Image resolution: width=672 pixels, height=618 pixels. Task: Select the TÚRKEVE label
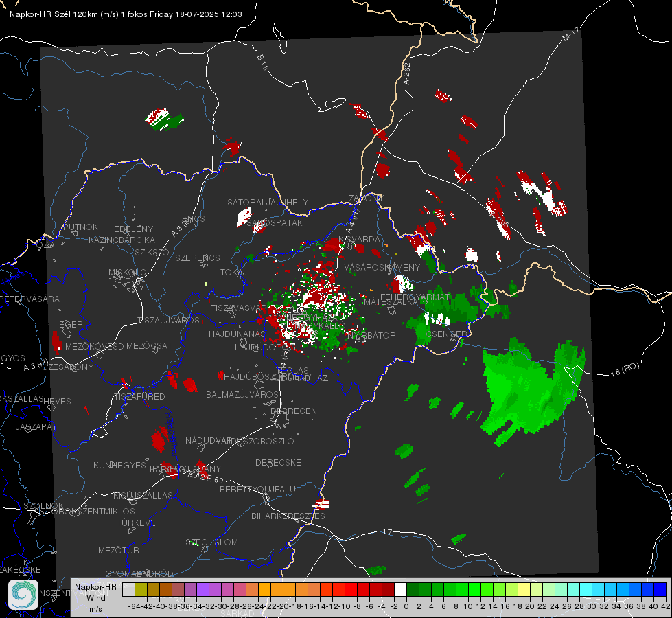[x=137, y=523]
